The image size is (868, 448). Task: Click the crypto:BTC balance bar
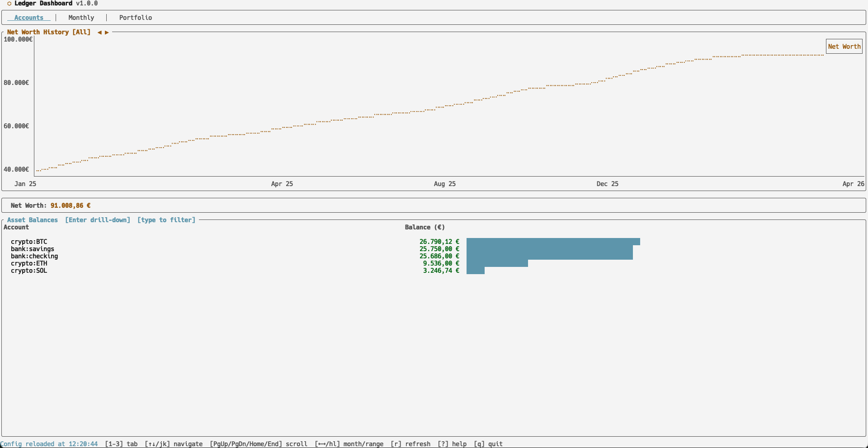(553, 242)
